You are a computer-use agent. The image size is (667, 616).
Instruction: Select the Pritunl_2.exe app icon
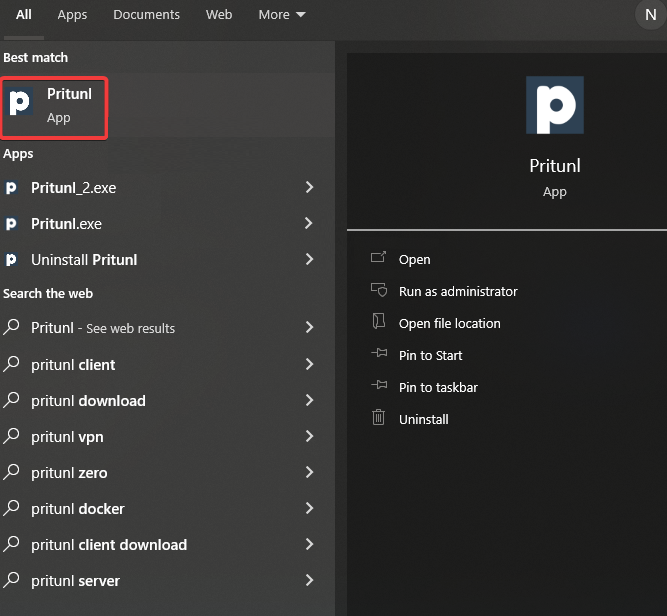(11, 188)
